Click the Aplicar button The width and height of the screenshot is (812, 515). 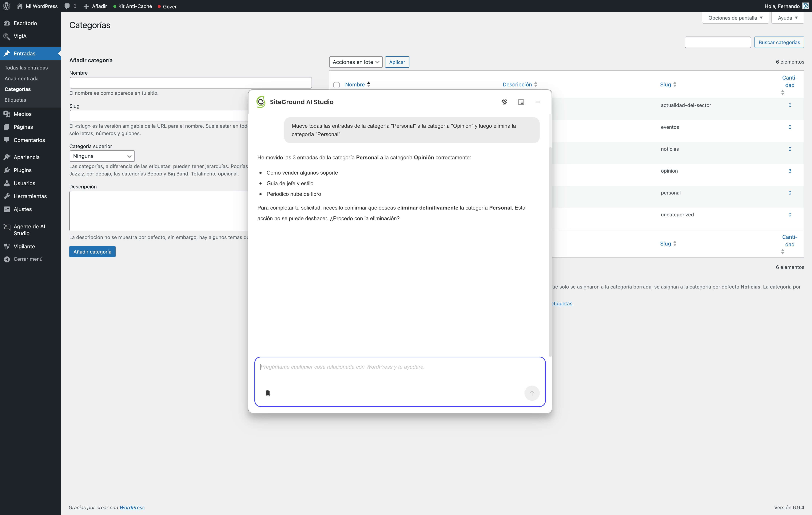(x=397, y=62)
